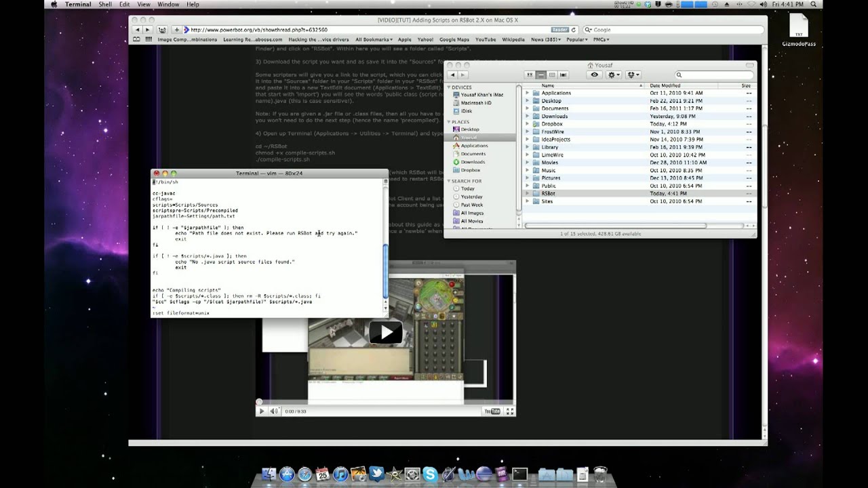The width and height of the screenshot is (868, 488).
Task: Click the Spotlight magnifier in the menu bar
Action: click(814, 4)
